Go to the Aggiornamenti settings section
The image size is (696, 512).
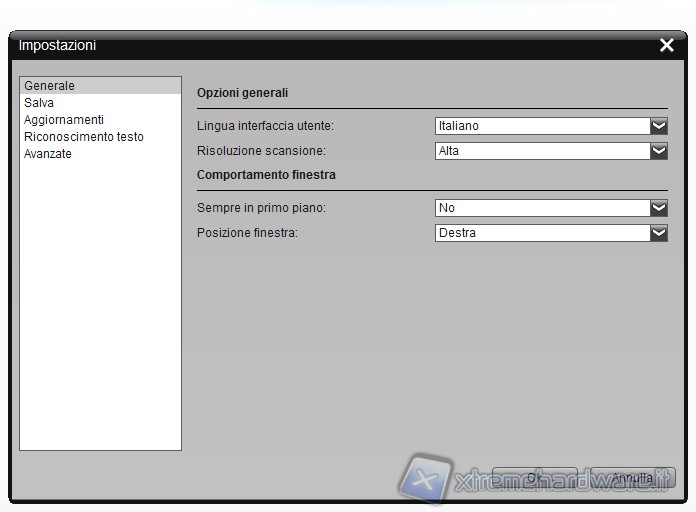pyautogui.click(x=63, y=120)
